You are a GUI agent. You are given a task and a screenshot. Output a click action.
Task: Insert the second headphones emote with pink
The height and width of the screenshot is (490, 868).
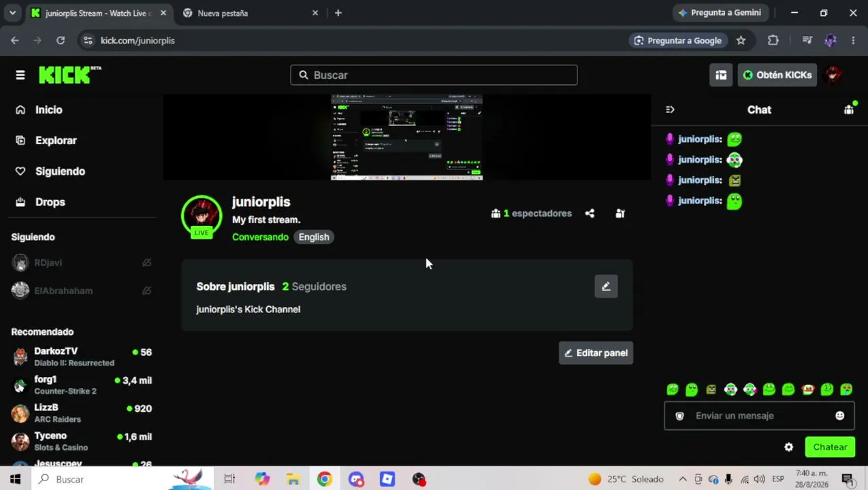750,389
